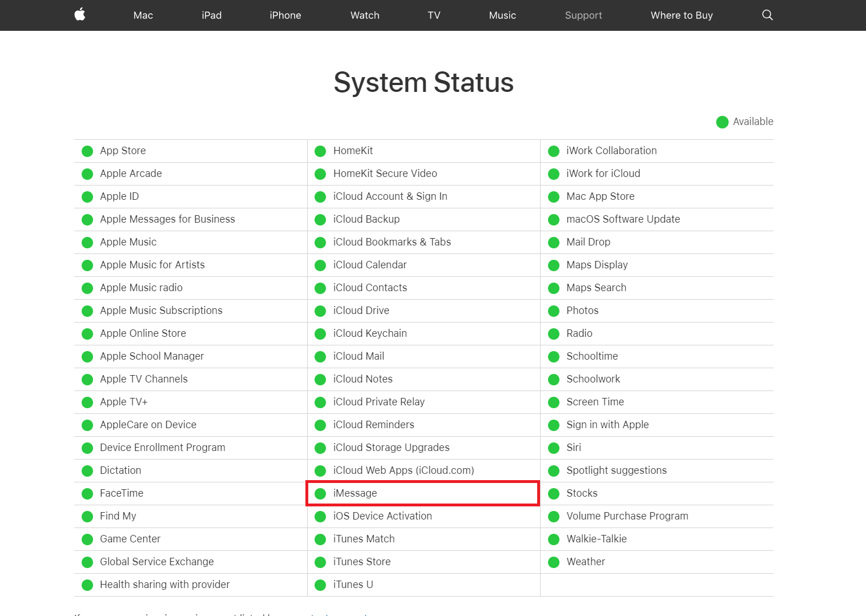Click the Apple logo icon
866x616 pixels.
80,15
